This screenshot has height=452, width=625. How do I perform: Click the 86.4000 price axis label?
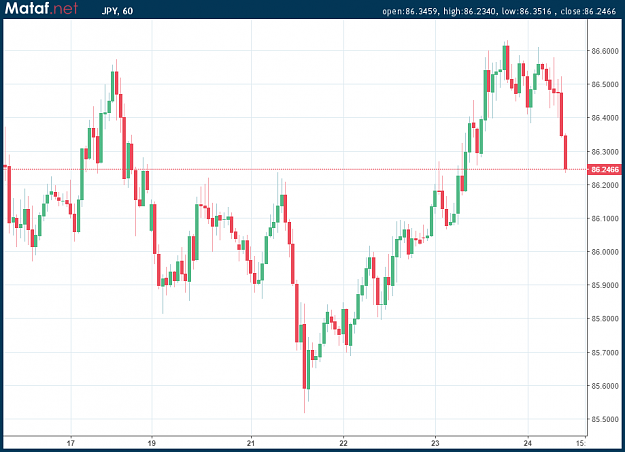click(x=605, y=118)
